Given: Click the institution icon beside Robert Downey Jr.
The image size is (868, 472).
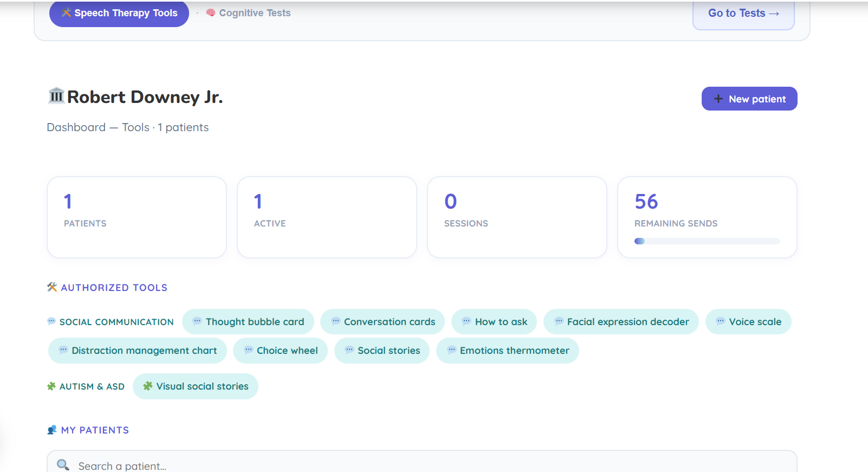Looking at the screenshot, I should click(56, 96).
